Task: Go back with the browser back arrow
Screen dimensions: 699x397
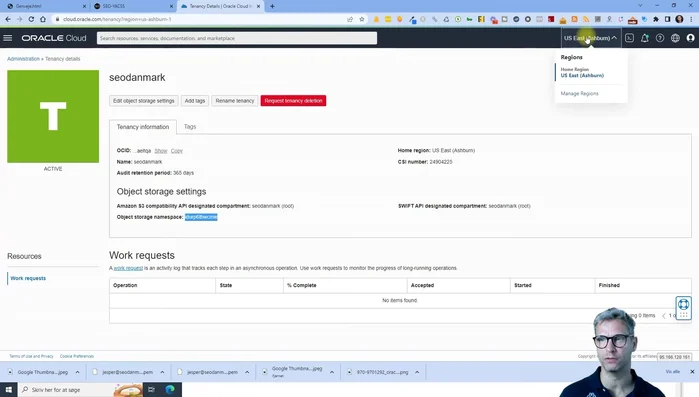Action: tap(8, 19)
